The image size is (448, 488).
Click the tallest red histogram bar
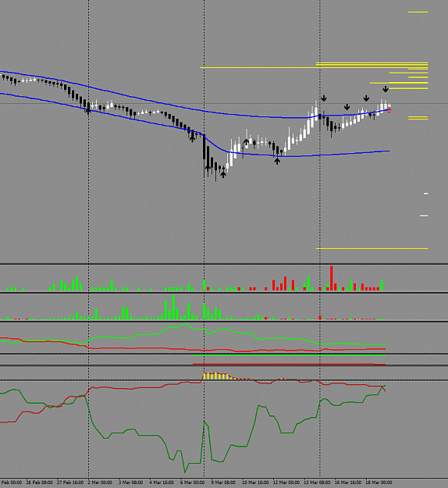coord(332,278)
